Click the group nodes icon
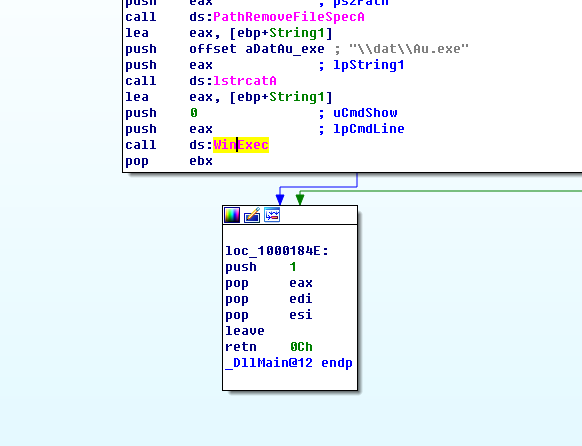Image resolution: width=582 pixels, height=446 pixels. [x=272, y=215]
